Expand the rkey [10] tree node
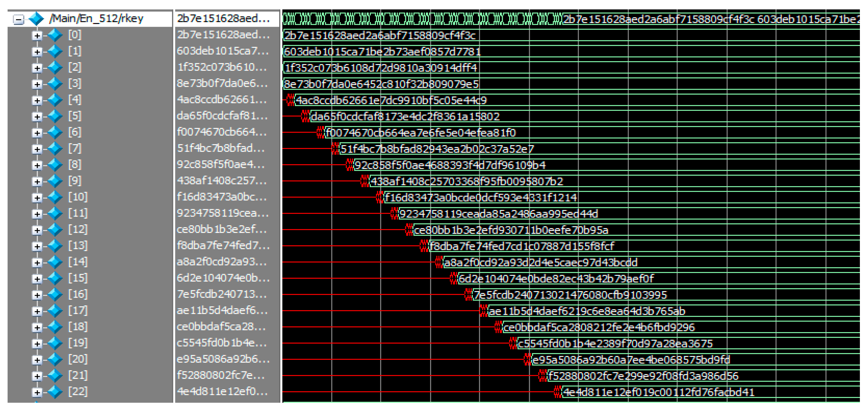This screenshot has height=409, width=868. coord(37,198)
